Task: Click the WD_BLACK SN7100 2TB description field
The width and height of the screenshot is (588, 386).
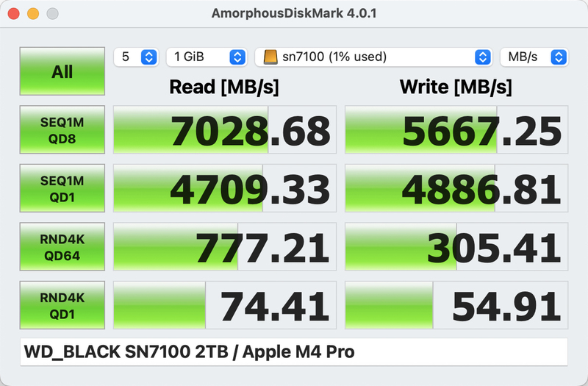Action: pyautogui.click(x=293, y=352)
